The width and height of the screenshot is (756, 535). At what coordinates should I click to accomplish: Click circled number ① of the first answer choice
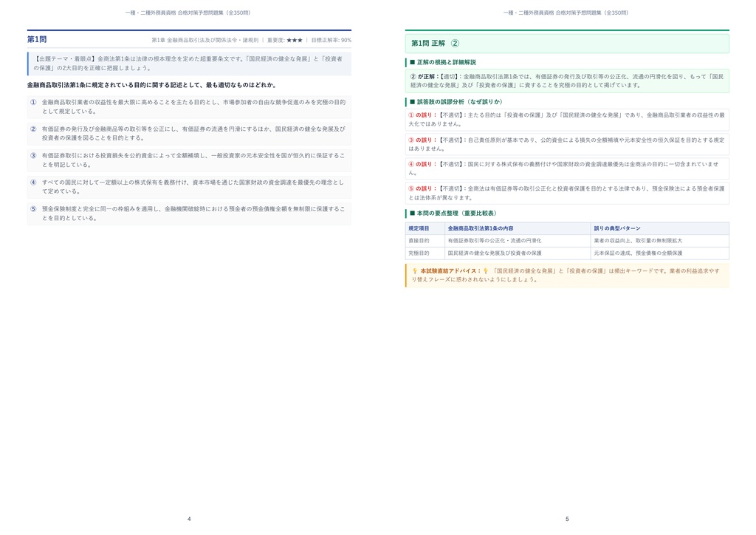(x=33, y=102)
